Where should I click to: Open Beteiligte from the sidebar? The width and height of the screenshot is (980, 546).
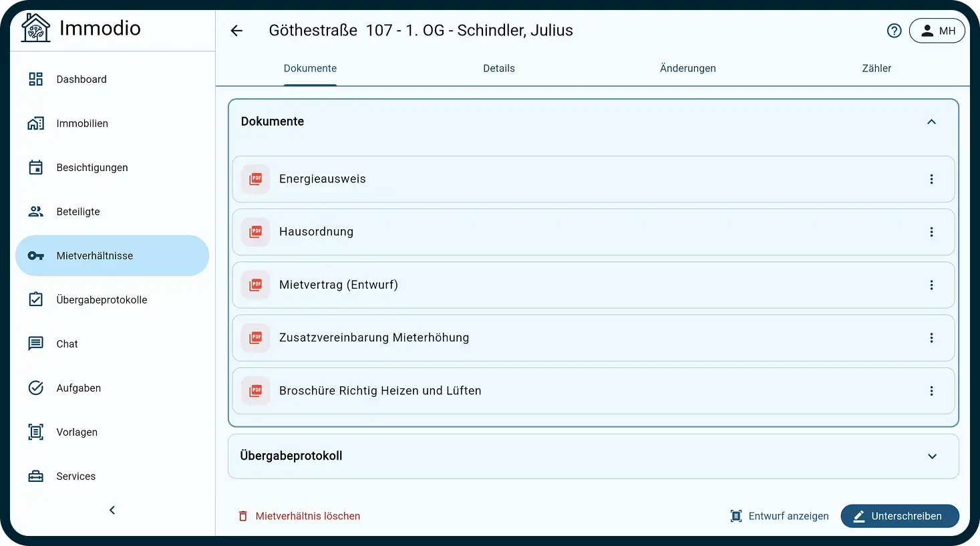click(112, 212)
